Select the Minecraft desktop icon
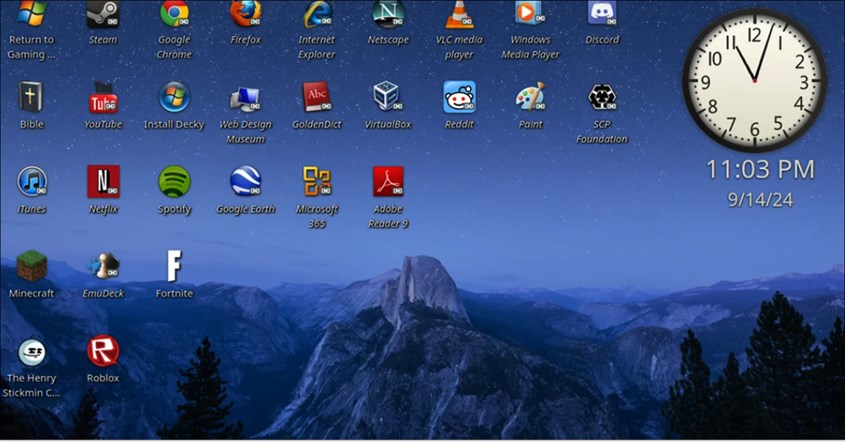Screen dimensions: 845x442 (x=32, y=266)
